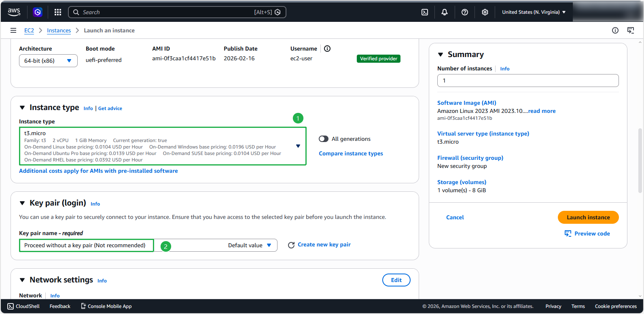Screen dimensions: 644x314
Task: Open the Privacy link in footer
Action: click(x=553, y=306)
